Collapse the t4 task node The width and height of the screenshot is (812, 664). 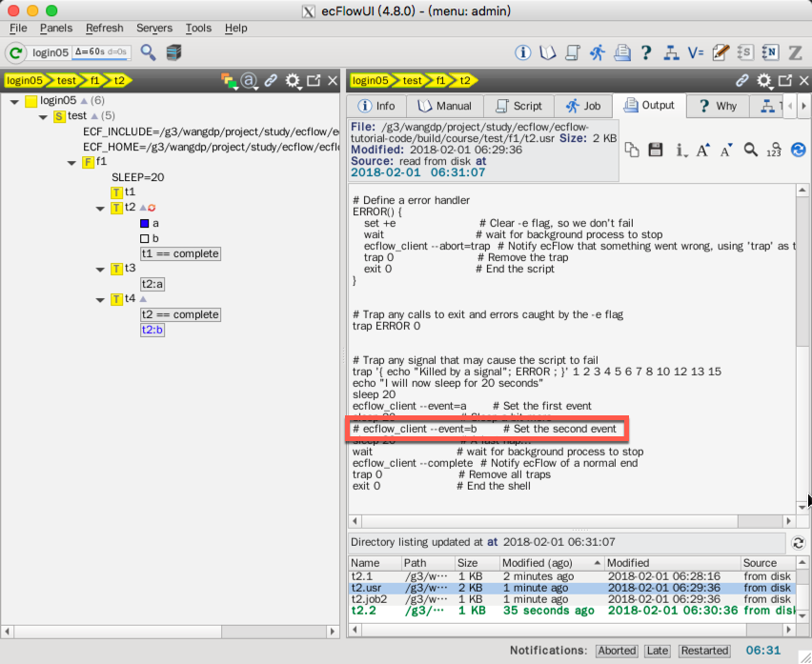pos(100,300)
